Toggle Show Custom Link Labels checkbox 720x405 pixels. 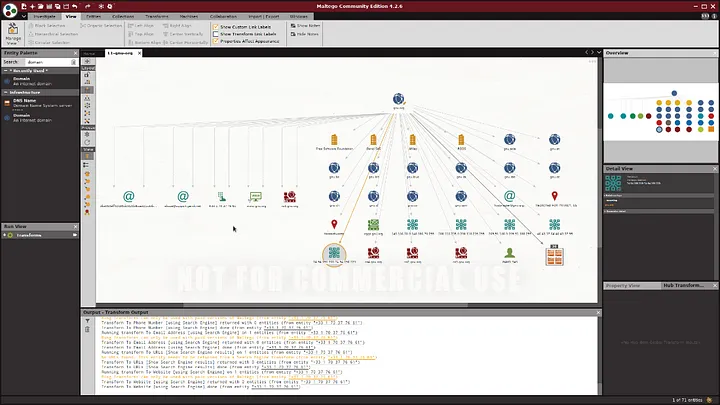point(216,27)
